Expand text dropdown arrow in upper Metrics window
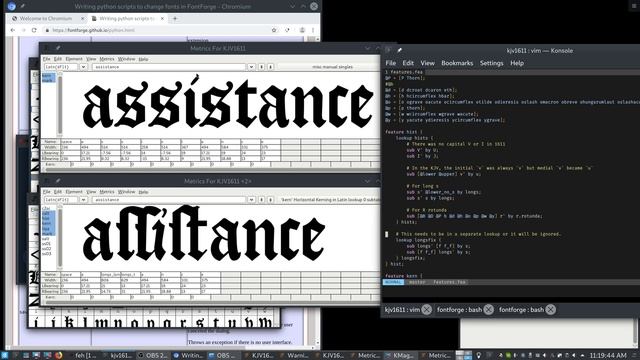Screen dimensions: 640x360 coord(251,67)
